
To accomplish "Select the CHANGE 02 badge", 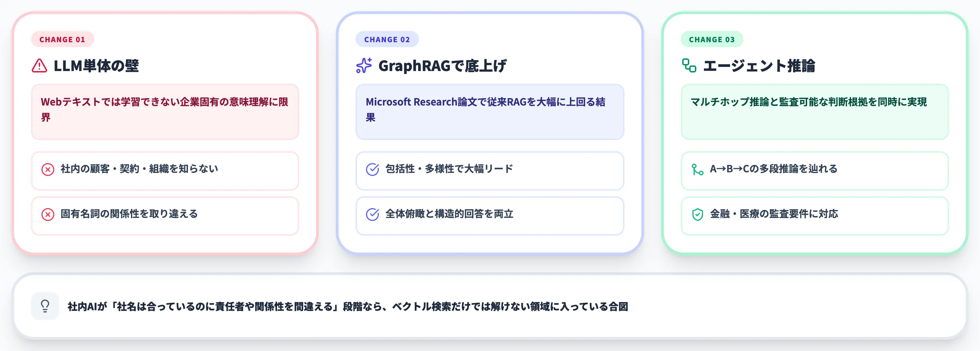I will 387,39.
